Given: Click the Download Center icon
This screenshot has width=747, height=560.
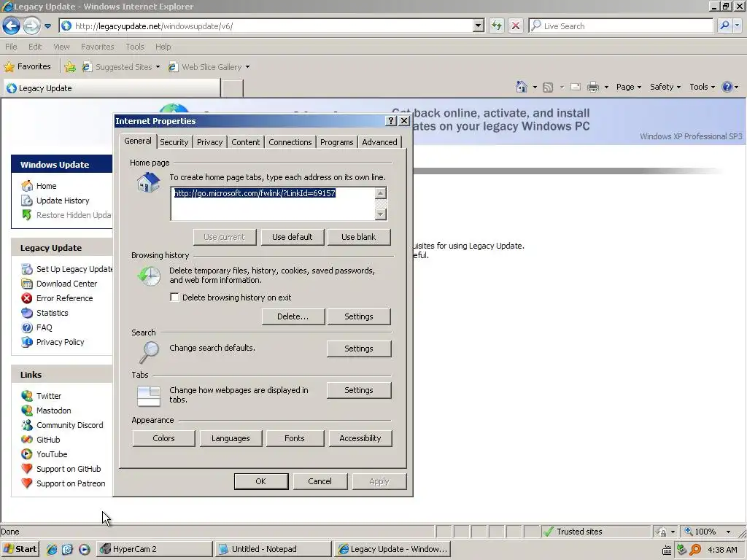Looking at the screenshot, I should click(x=27, y=284).
